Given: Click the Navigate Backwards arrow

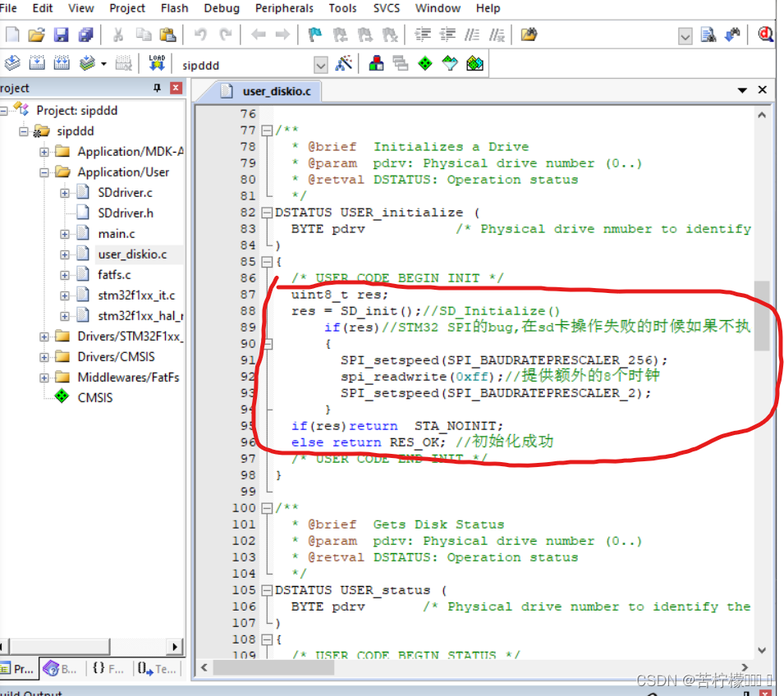Looking at the screenshot, I should (259, 34).
